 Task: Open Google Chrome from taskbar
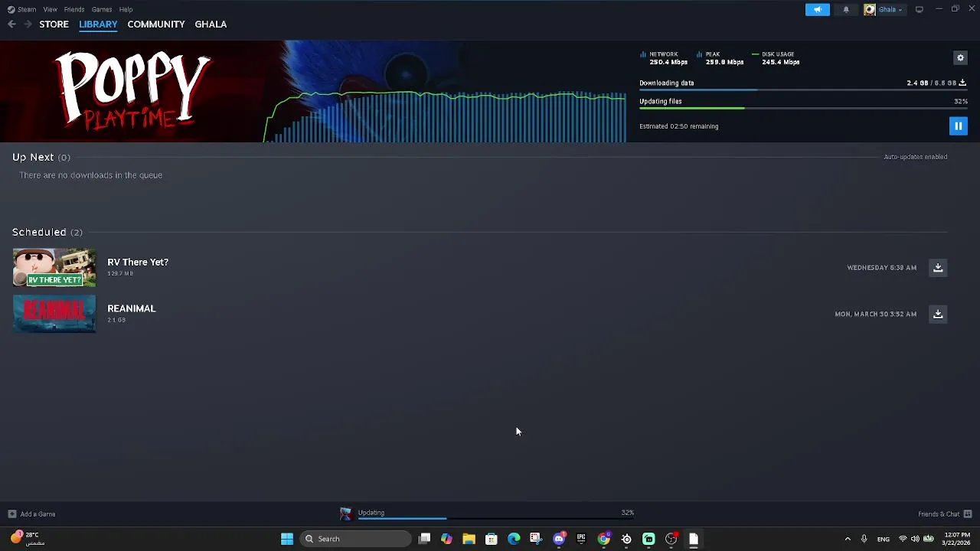604,539
